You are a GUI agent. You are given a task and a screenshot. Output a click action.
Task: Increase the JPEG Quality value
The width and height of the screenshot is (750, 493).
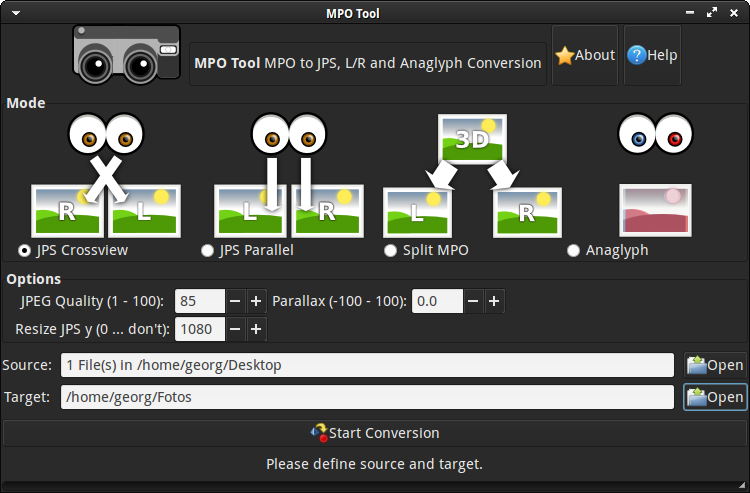256,301
